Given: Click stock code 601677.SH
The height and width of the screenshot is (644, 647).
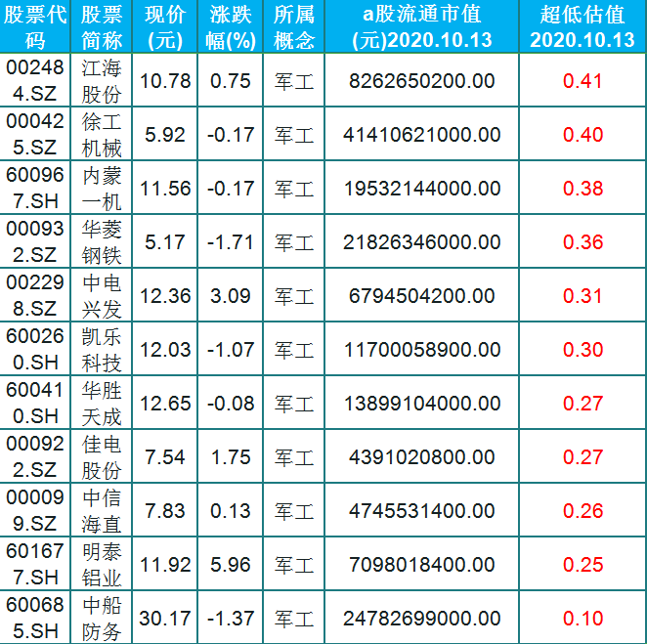Looking at the screenshot, I should coord(34,564).
